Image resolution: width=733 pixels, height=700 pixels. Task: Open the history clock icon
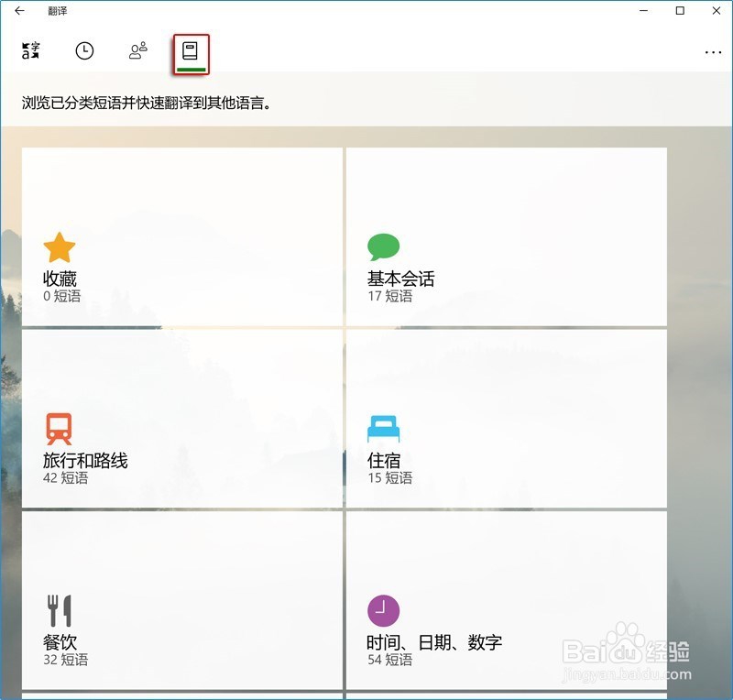[84, 51]
